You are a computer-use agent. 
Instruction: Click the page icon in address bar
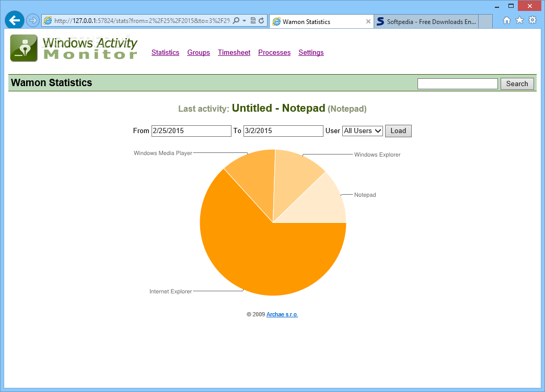click(x=48, y=20)
